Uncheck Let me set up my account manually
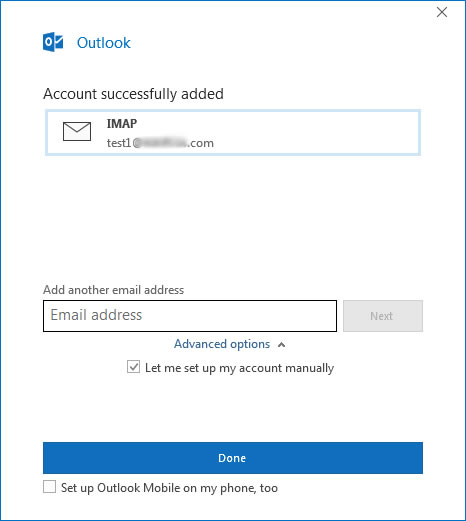 [133, 367]
